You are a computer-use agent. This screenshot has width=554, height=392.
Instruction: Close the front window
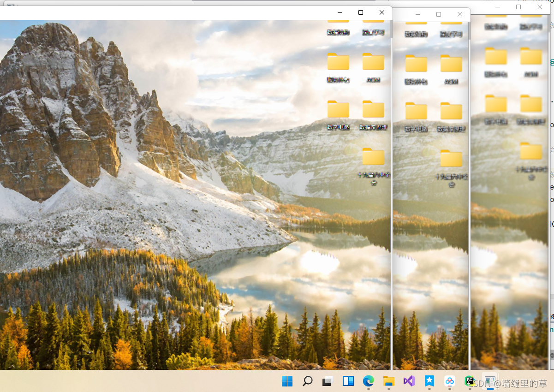pos(382,13)
